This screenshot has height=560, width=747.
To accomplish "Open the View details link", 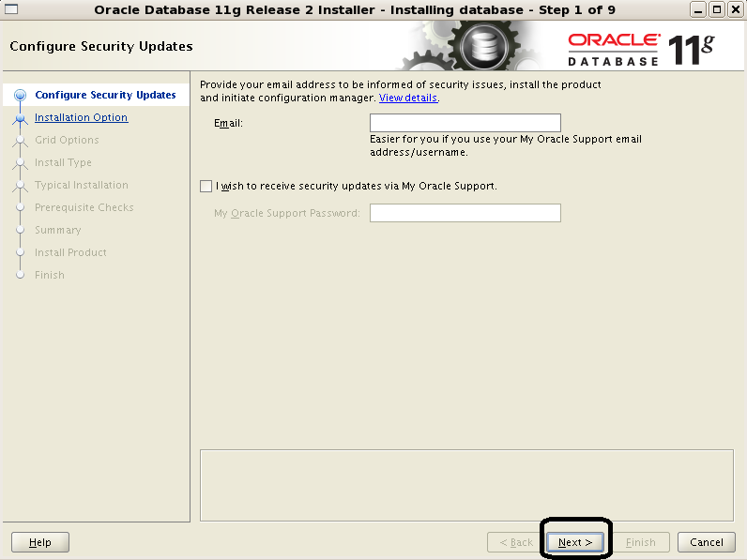I will click(x=408, y=98).
